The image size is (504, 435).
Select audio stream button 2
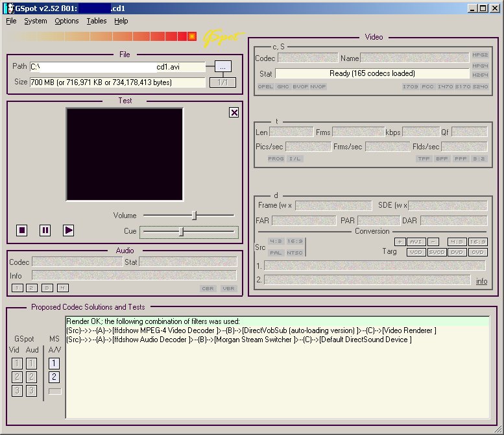click(x=32, y=288)
